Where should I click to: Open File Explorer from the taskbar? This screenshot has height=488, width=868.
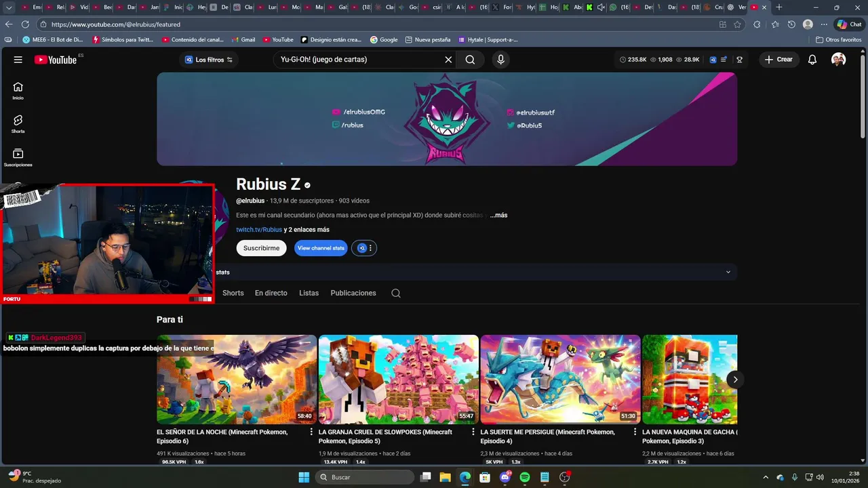coord(445,477)
